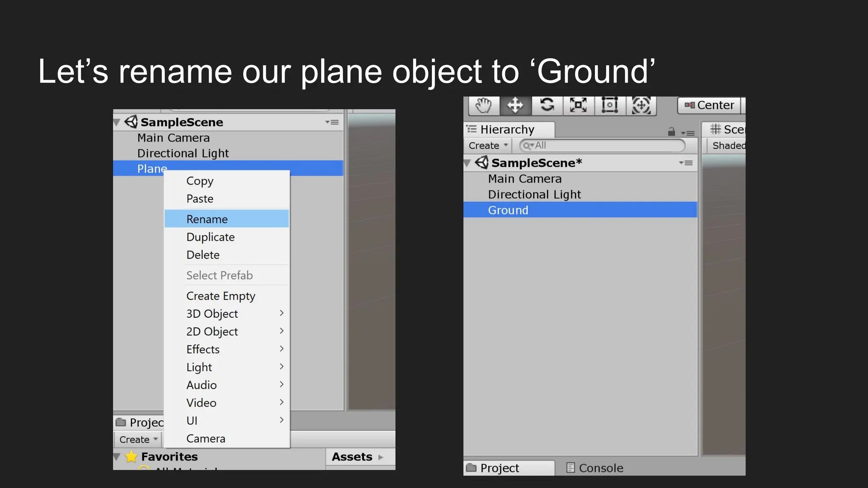Open SampleScene* options menu icon

[x=686, y=163]
